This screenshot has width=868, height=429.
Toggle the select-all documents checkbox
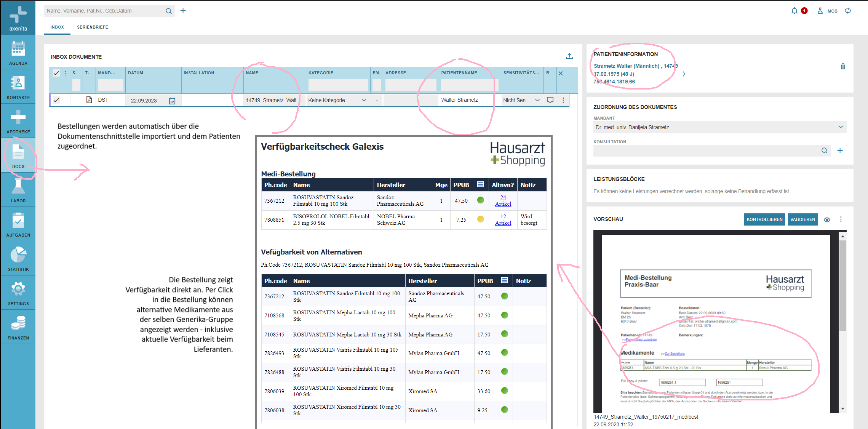pyautogui.click(x=56, y=73)
